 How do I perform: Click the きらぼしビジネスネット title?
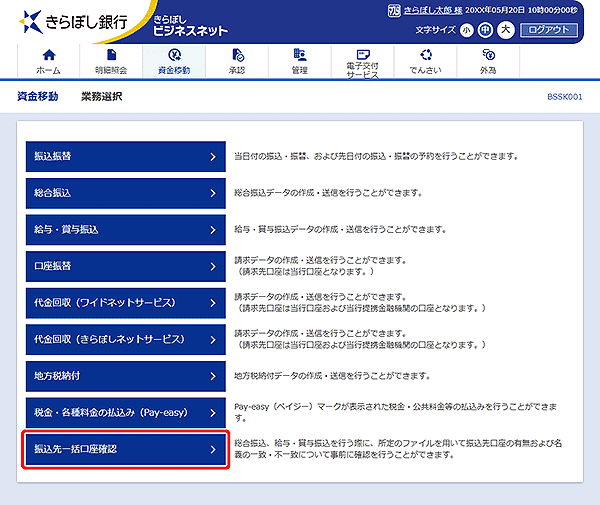(x=191, y=26)
